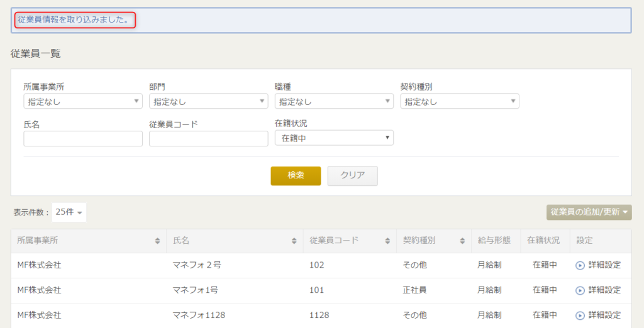This screenshot has width=644, height=328.
Task: Focus the 氏名 text field
Action: tap(83, 139)
